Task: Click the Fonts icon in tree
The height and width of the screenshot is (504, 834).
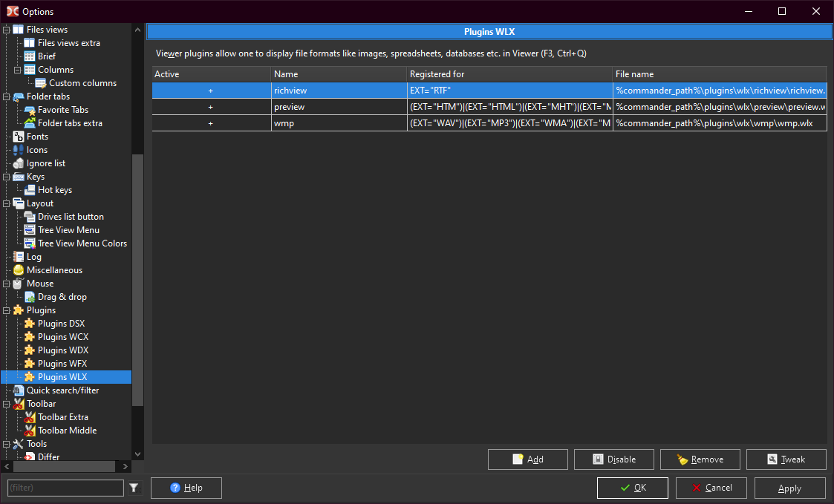Action: pos(19,137)
